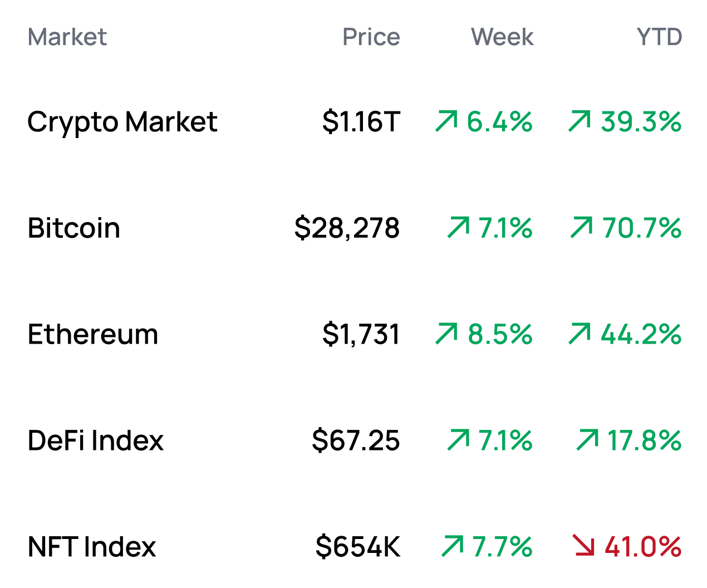Sort by the Market column header

(x=67, y=37)
